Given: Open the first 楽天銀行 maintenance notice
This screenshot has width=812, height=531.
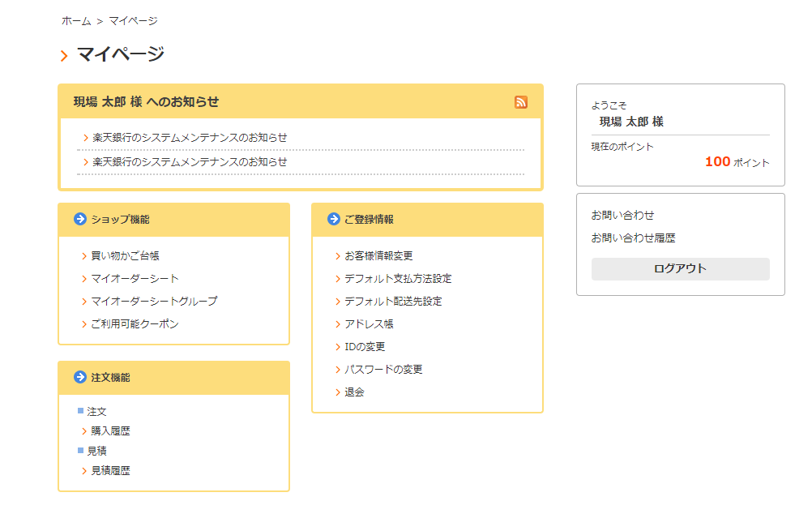Looking at the screenshot, I should tap(190, 138).
